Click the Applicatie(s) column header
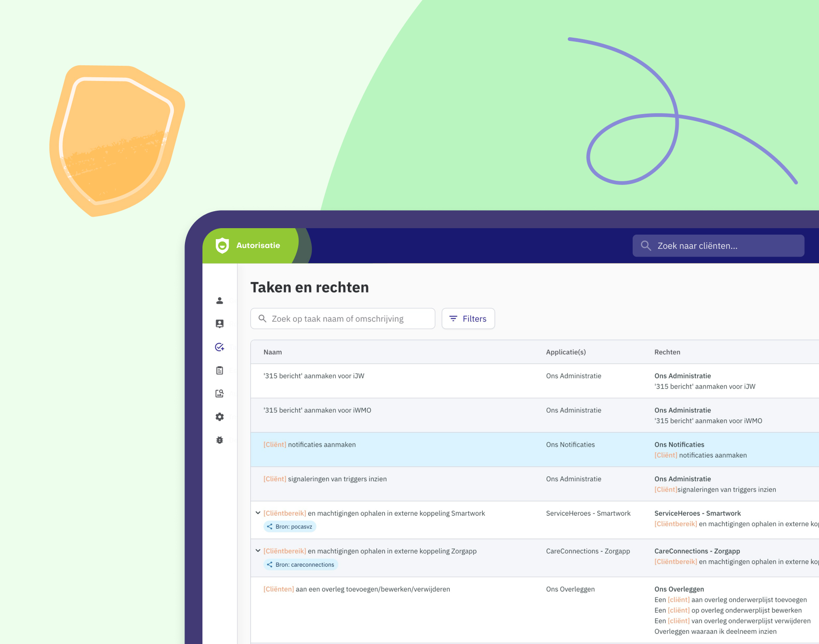819x644 pixels. [x=565, y=352]
